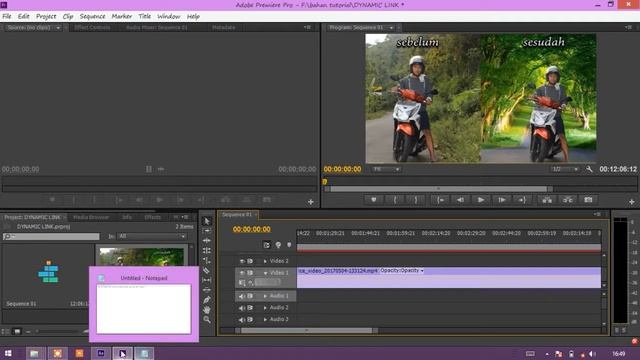This screenshot has width=640, height=360.
Task: Open the 1/2 playback resolution dropdown
Action: pos(565,169)
